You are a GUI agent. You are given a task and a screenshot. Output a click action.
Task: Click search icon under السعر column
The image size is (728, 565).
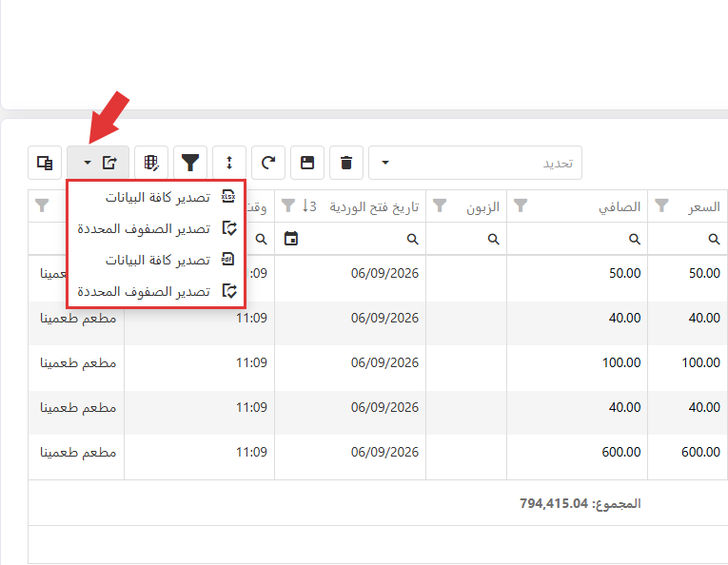coord(714,239)
